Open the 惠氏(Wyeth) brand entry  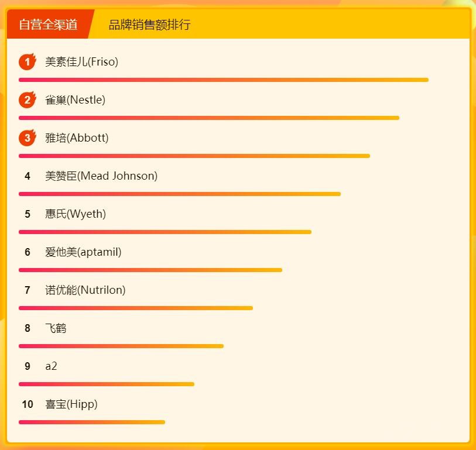point(76,214)
